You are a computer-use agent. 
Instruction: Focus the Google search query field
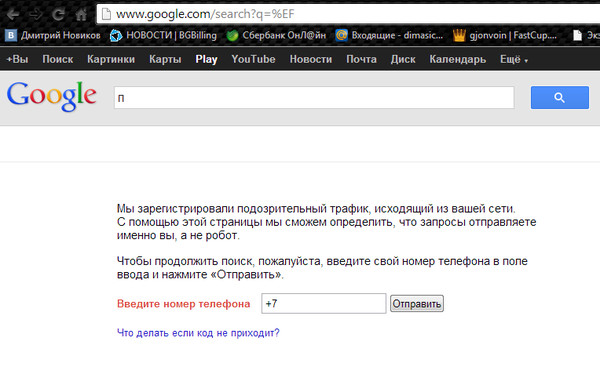pos(314,98)
